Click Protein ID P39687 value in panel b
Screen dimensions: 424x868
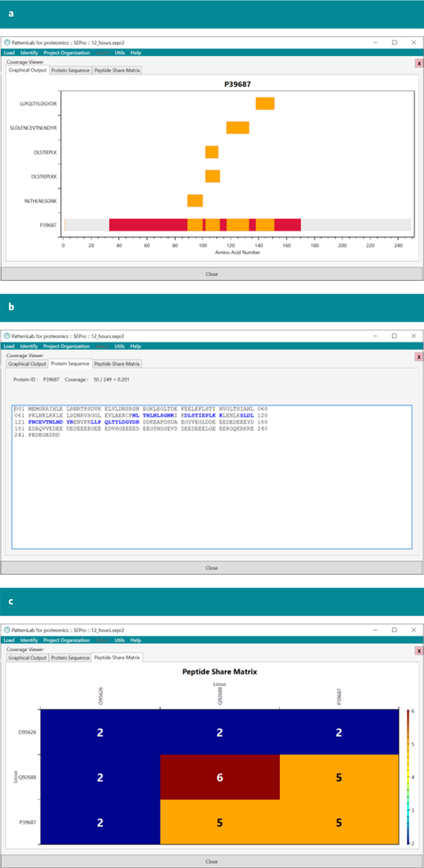click(x=51, y=379)
